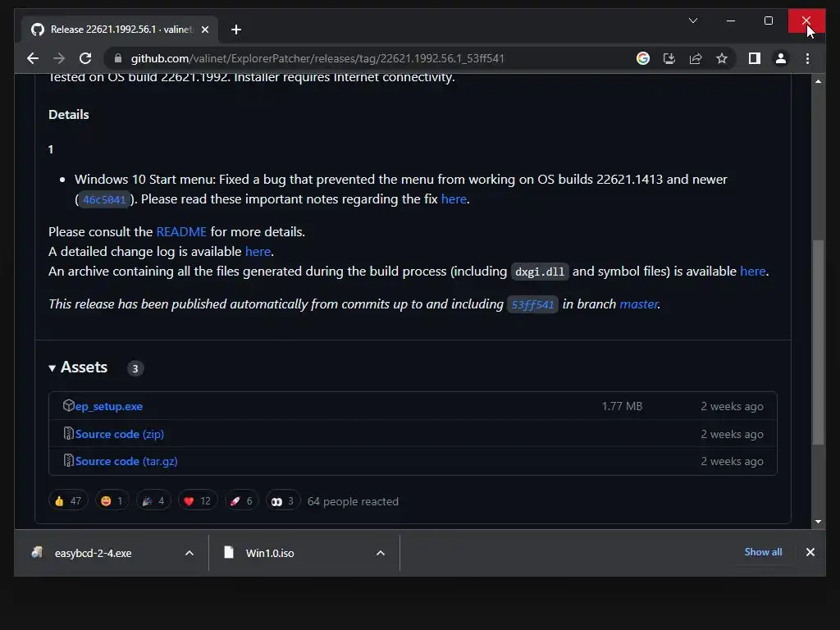Open the master branch link
This screenshot has width=840, height=630.
pos(638,304)
